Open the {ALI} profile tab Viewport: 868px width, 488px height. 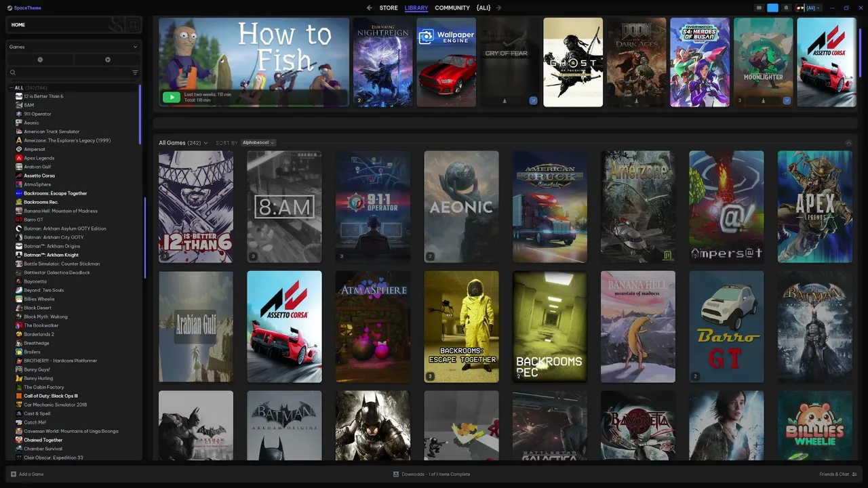click(484, 8)
